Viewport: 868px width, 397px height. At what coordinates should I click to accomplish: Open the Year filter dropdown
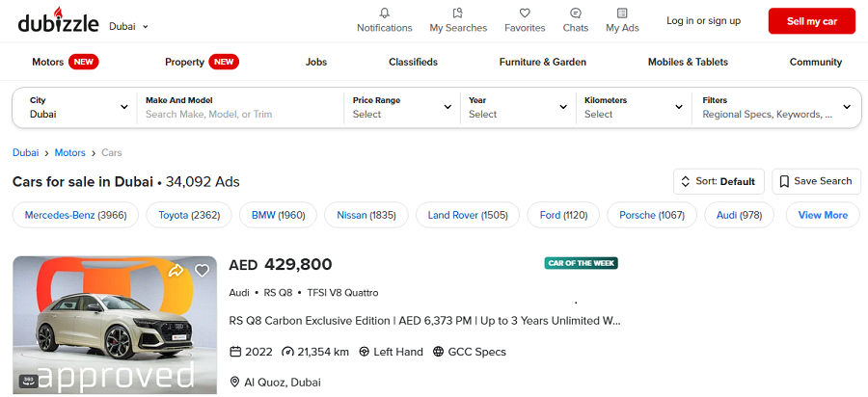tap(516, 107)
